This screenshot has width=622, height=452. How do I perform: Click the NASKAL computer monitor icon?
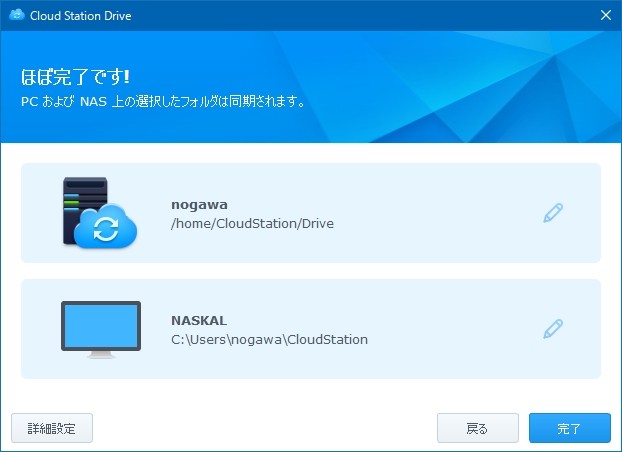[x=101, y=329]
